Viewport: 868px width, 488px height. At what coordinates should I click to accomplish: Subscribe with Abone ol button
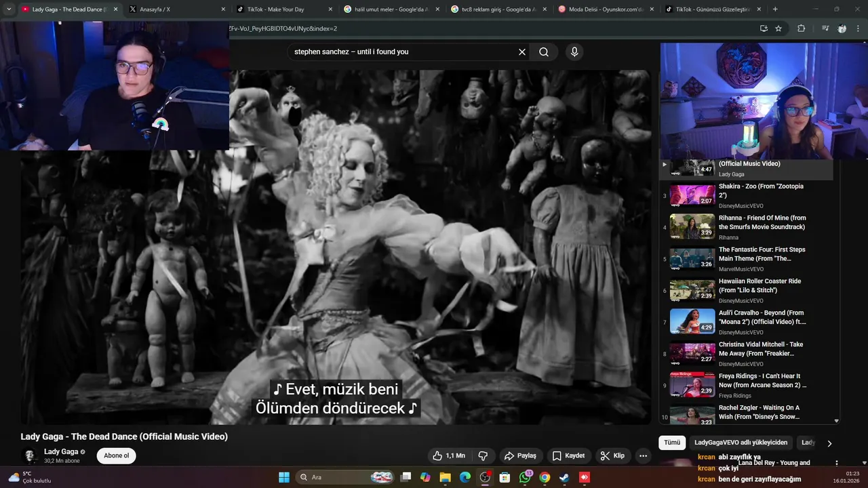pyautogui.click(x=117, y=455)
